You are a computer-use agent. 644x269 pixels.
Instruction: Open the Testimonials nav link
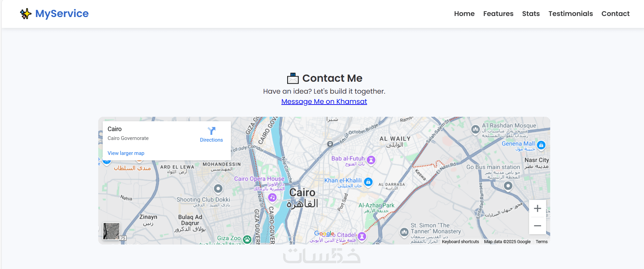coord(570,14)
